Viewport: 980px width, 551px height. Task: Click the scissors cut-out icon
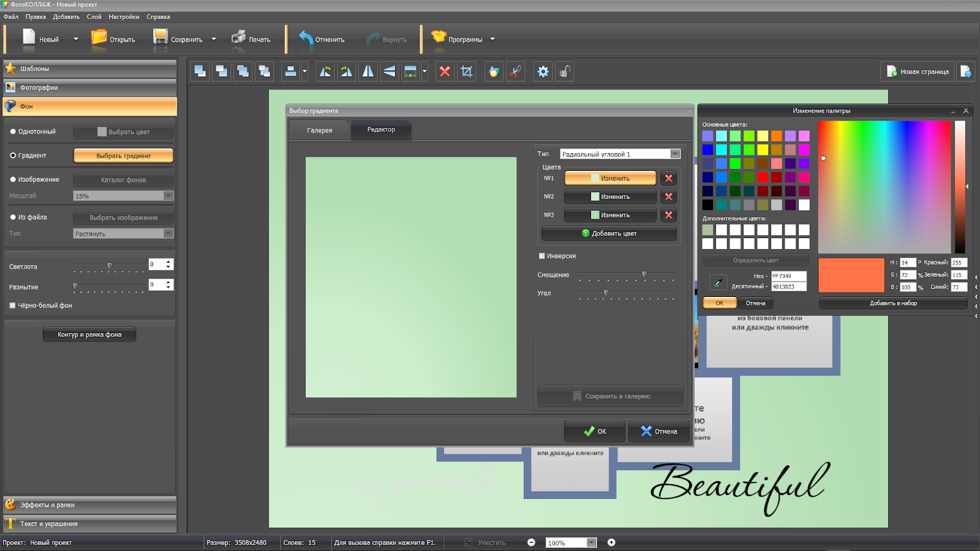pos(516,72)
